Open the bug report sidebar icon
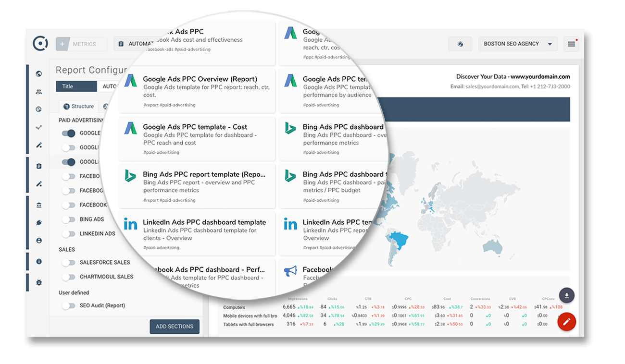Screen dimensions: 625x364 39,283
